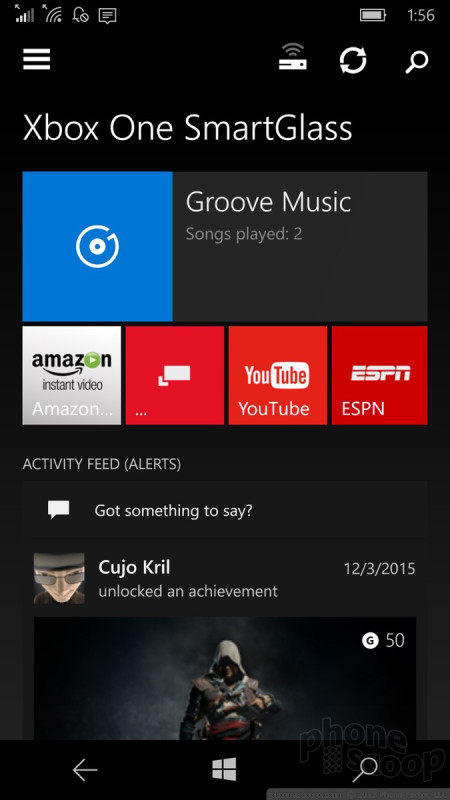Viewport: 450px width, 800px height.
Task: Tap the 50 gamerscore badge
Action: 383,640
